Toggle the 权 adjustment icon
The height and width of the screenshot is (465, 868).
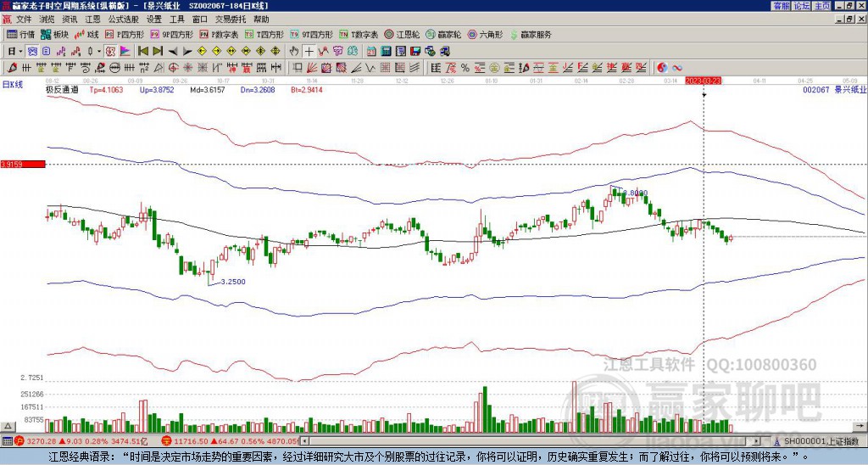click(x=110, y=52)
